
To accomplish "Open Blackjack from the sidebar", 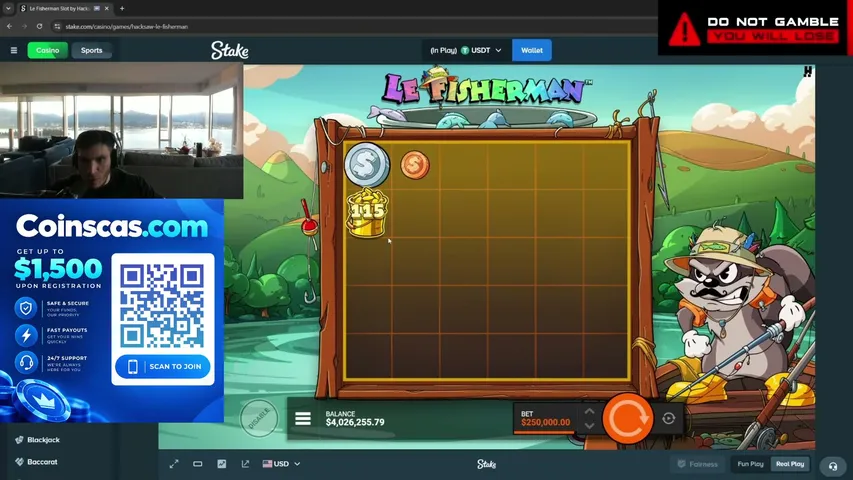I will click(38, 440).
